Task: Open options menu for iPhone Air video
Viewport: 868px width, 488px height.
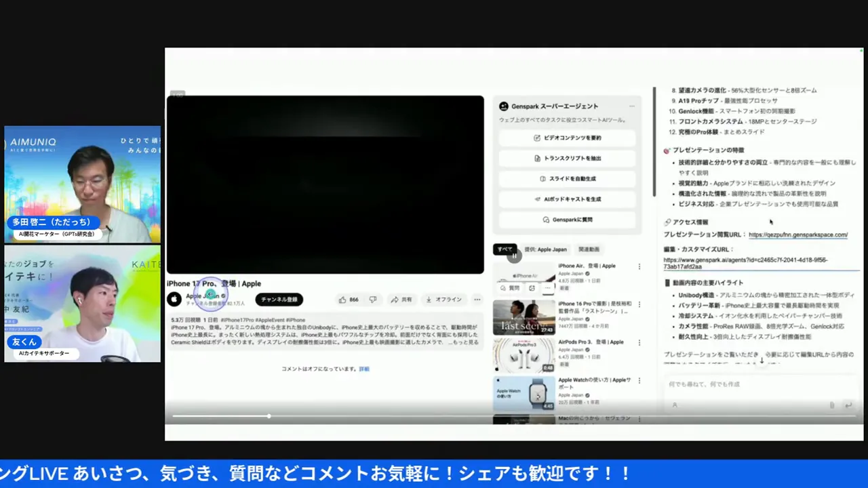Action: tap(639, 267)
